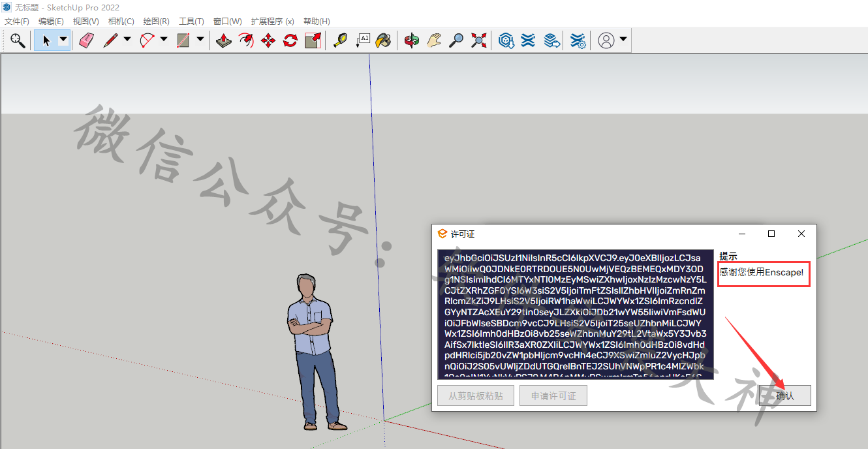Expand the Rectangle shapes dropdown arrow
868x449 pixels.
[200, 40]
